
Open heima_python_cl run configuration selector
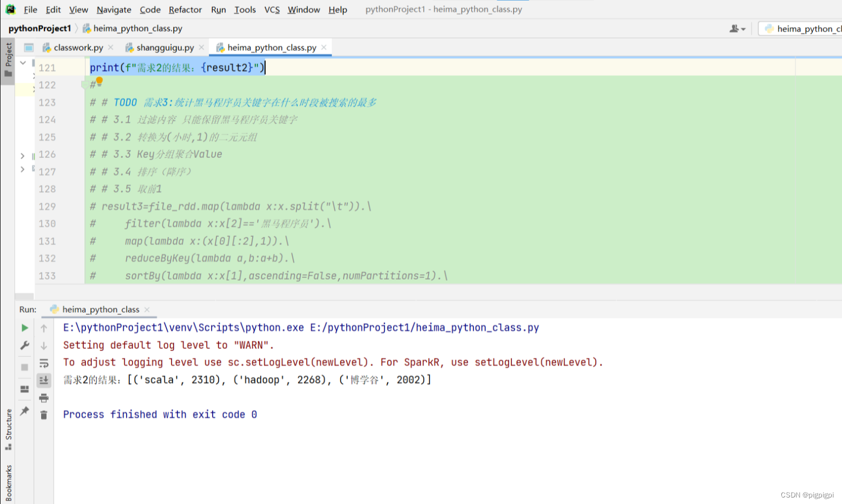coord(802,29)
